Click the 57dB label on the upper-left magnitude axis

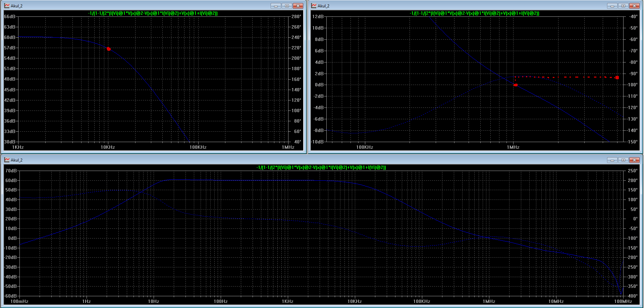point(10,48)
